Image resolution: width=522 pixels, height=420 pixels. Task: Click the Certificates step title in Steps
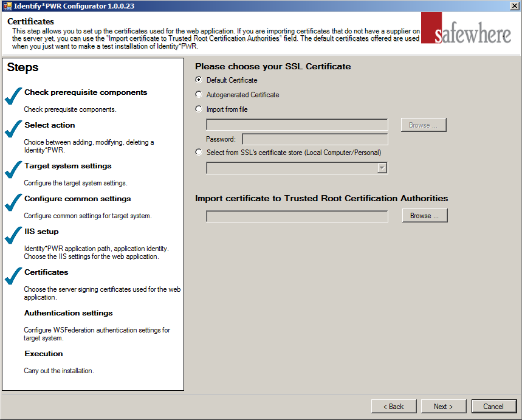coord(46,272)
